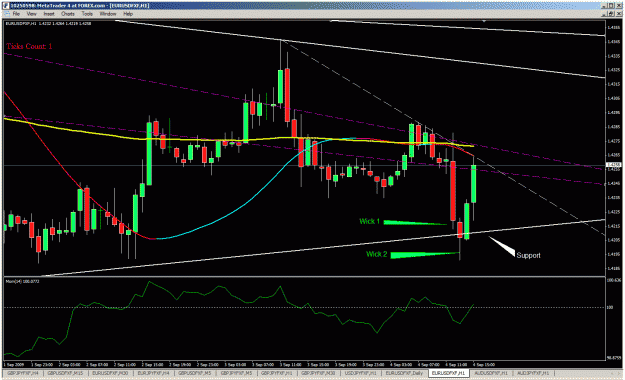This screenshot has height=380, width=625.
Task: Open the Charts menu
Action: point(68,14)
